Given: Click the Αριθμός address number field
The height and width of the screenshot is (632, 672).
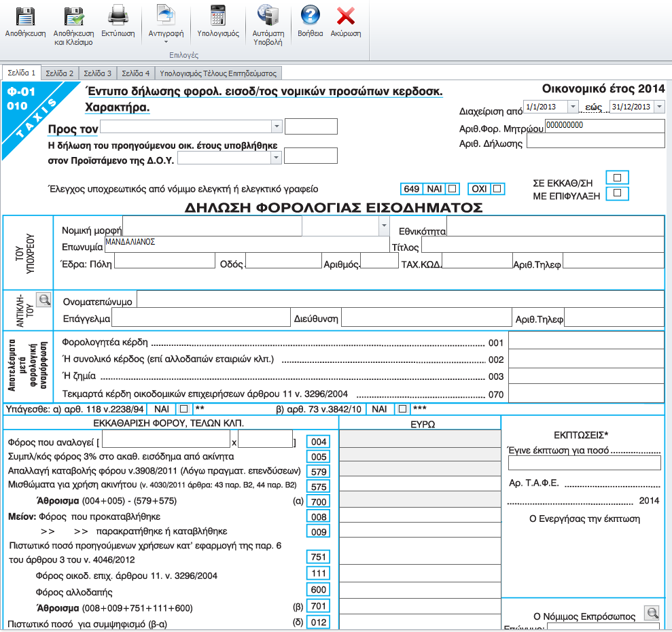Looking at the screenshot, I should coord(379,261).
